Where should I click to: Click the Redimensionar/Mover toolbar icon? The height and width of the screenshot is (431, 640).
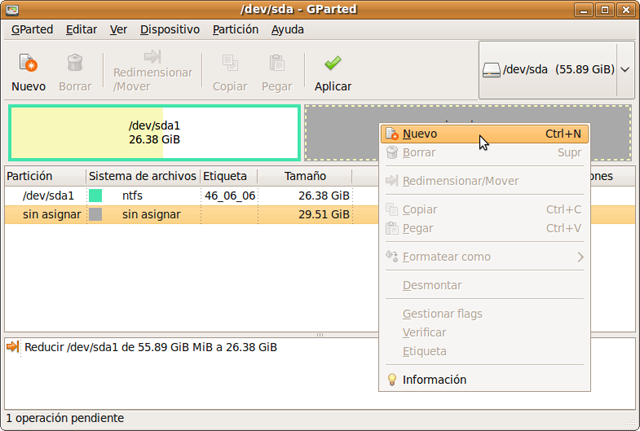(x=152, y=57)
